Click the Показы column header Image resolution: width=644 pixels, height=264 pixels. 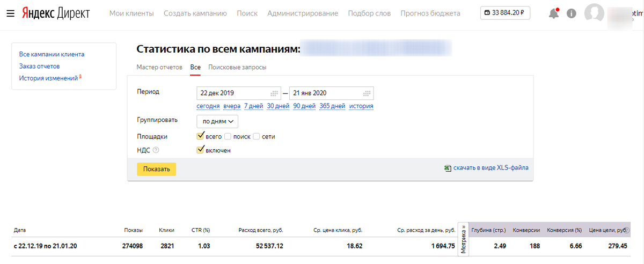coord(133,231)
